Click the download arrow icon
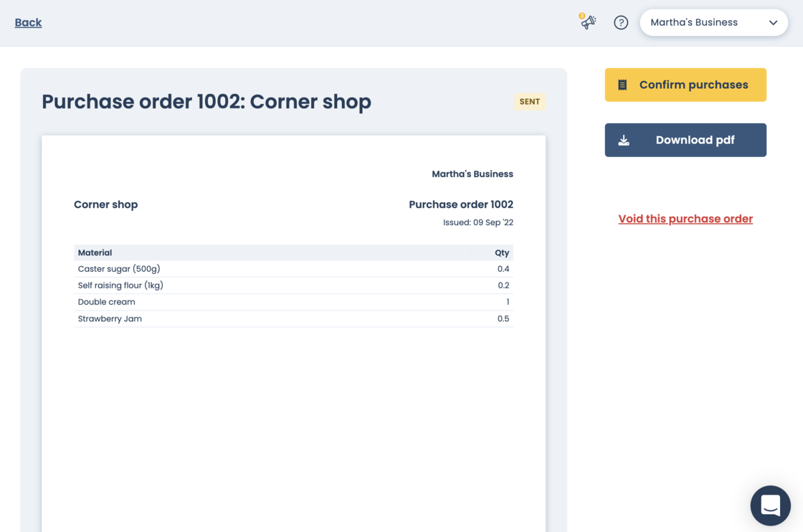The width and height of the screenshot is (803, 532). 624,141
